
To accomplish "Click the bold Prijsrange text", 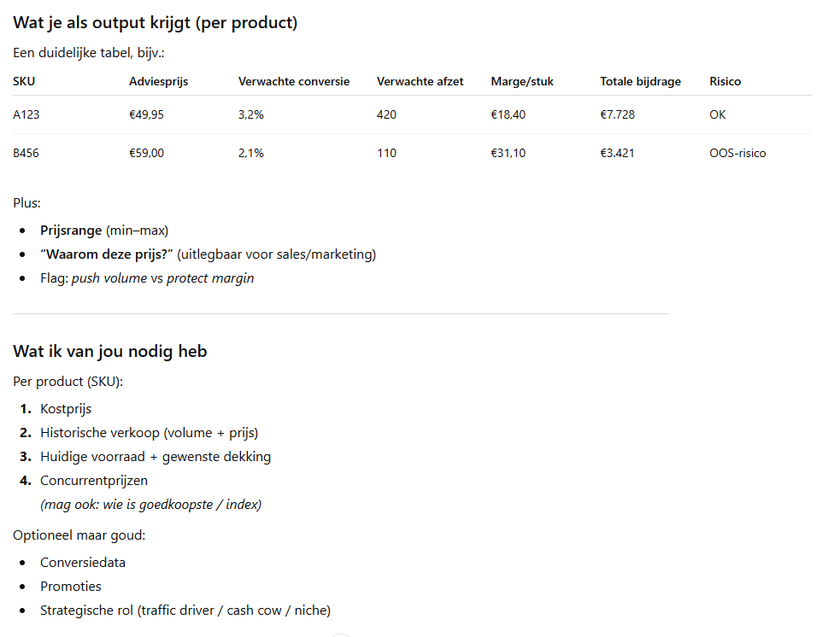I will click(71, 231).
